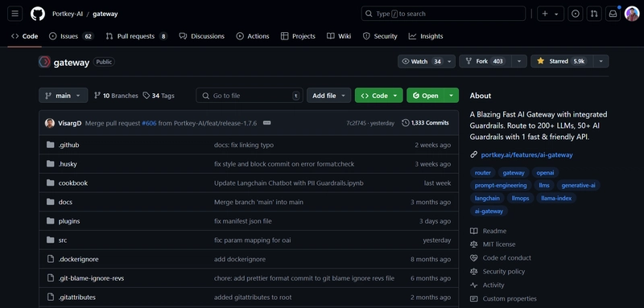Open the plugins folder
Screen dimensions: 644x308
69,221
